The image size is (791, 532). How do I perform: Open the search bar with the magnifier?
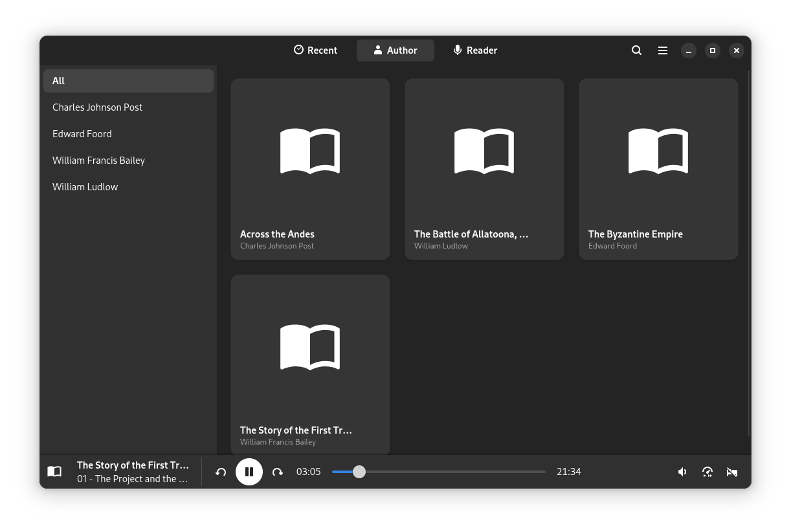tap(636, 50)
